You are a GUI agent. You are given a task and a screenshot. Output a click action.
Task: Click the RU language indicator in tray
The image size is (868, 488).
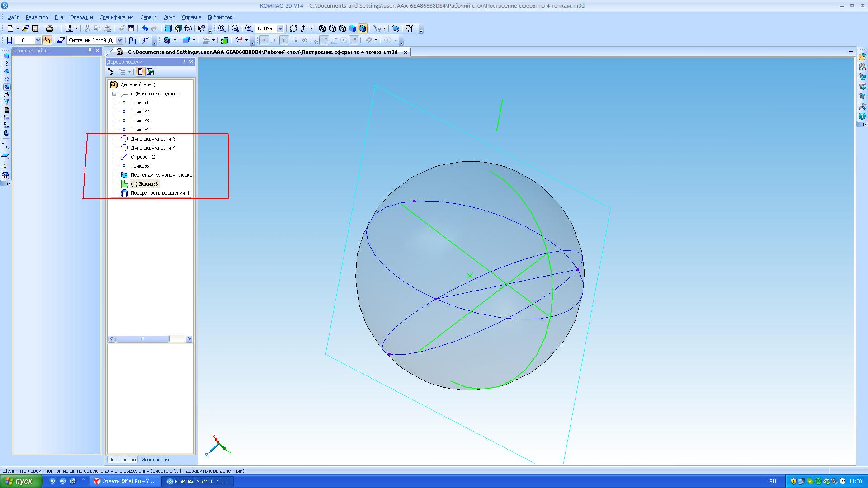point(773,481)
